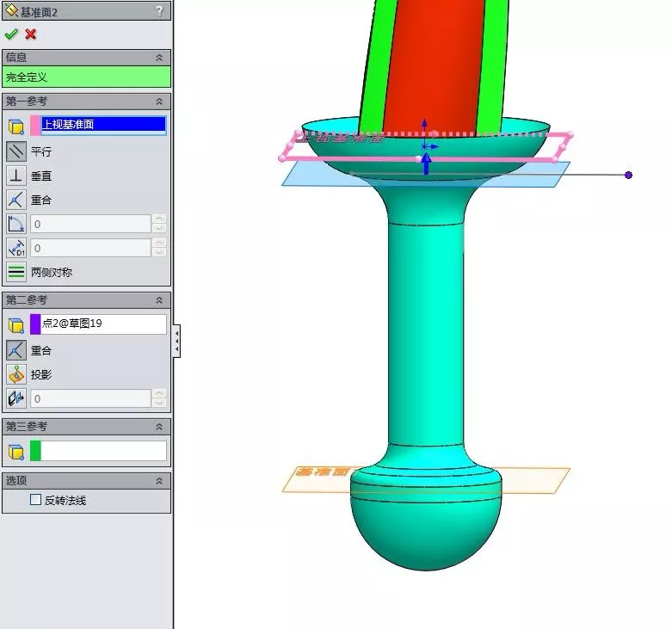Confirm the plane with the green checkmark
This screenshot has width=672, height=629.
(x=10, y=34)
